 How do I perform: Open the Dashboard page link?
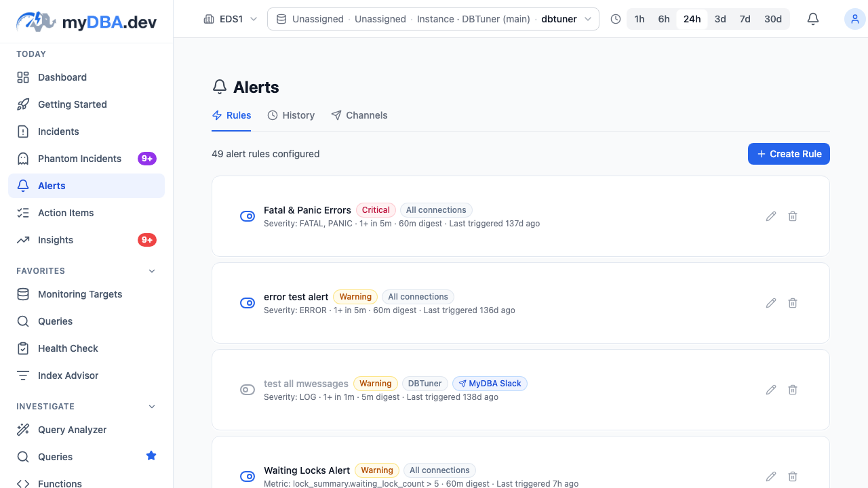[x=86, y=77]
